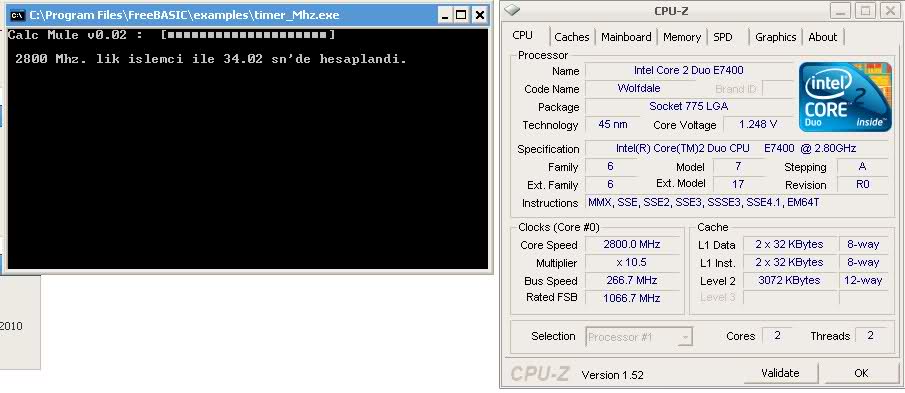The image size is (905, 393).
Task: Click the Model value '7'
Action: click(x=738, y=167)
